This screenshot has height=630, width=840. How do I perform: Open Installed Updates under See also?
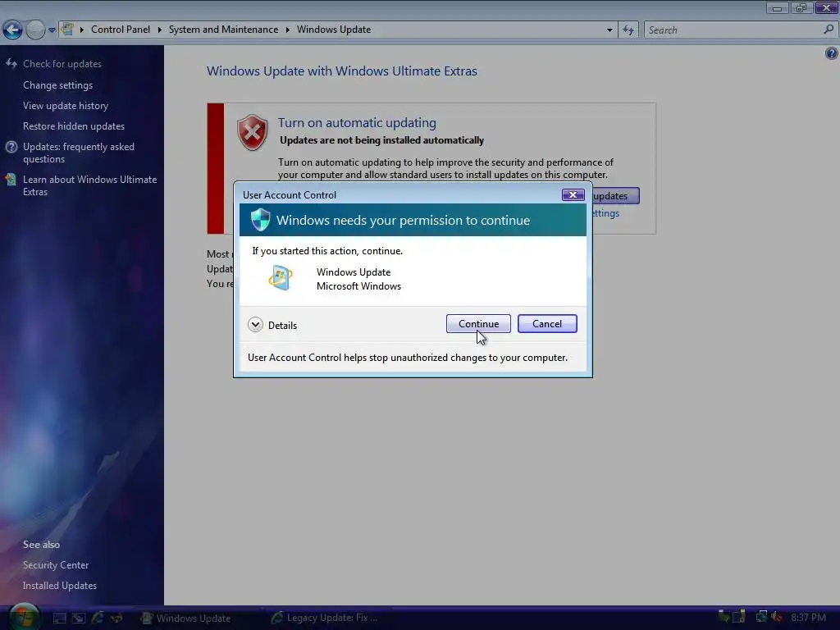coord(59,586)
